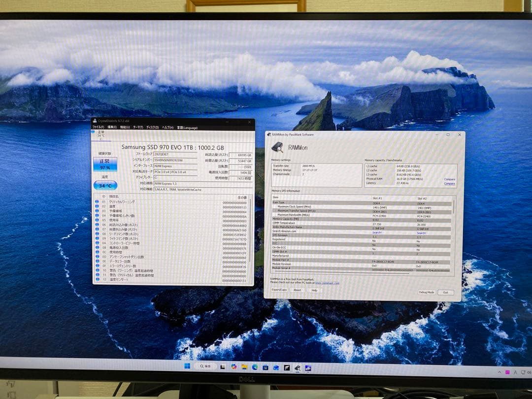Click the 34 °C temperature indicator

(x=105, y=186)
